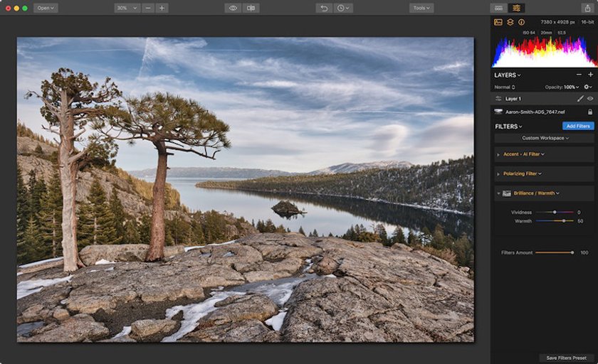598x364 pixels.
Task: Select the brush mask icon on Layer 1
Action: (580, 99)
